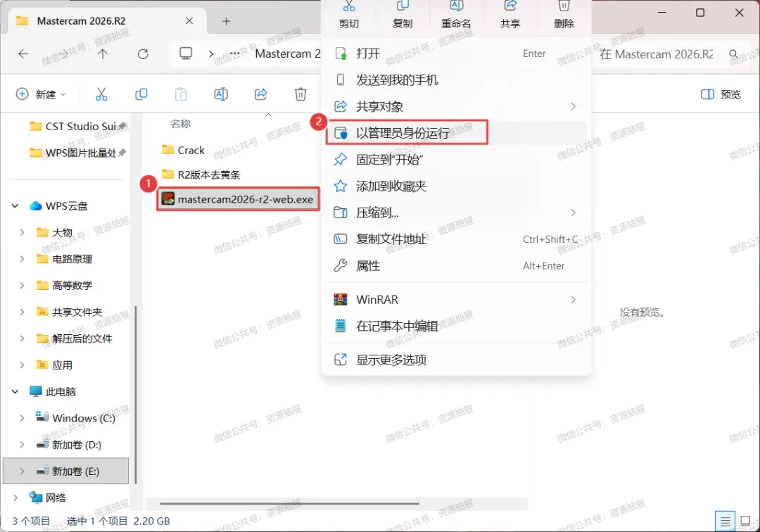Click the PC monitor icon in address bar
Screen dimensions: 760x532
point(186,53)
